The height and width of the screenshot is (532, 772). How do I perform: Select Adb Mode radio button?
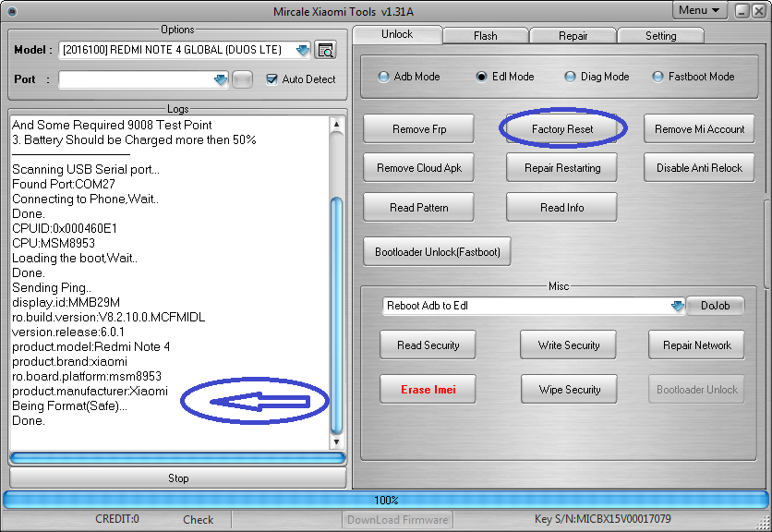(383, 77)
